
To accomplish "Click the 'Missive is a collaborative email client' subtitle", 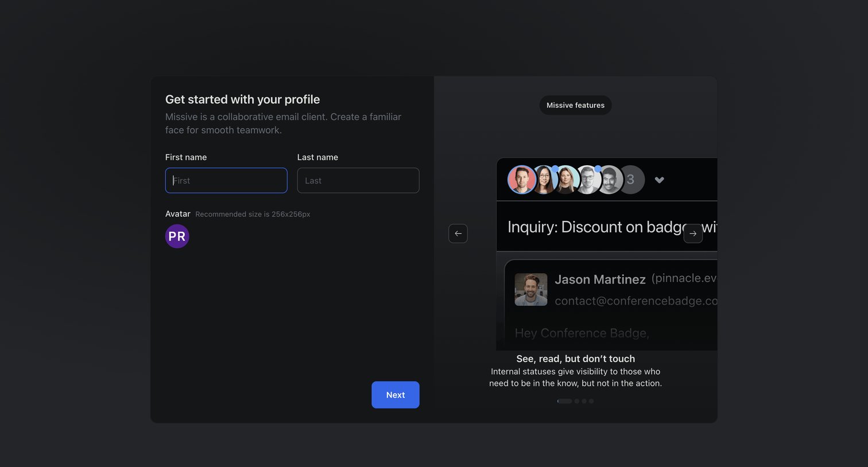I will click(x=284, y=123).
